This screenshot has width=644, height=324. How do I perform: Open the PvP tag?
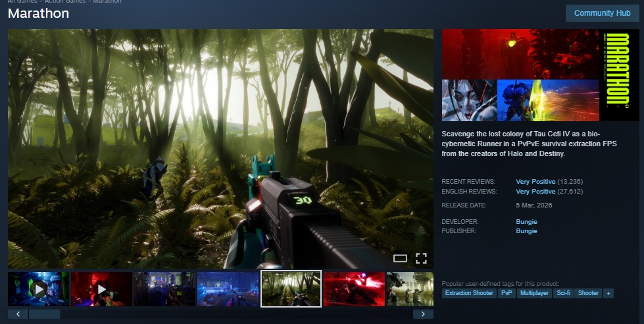point(507,293)
